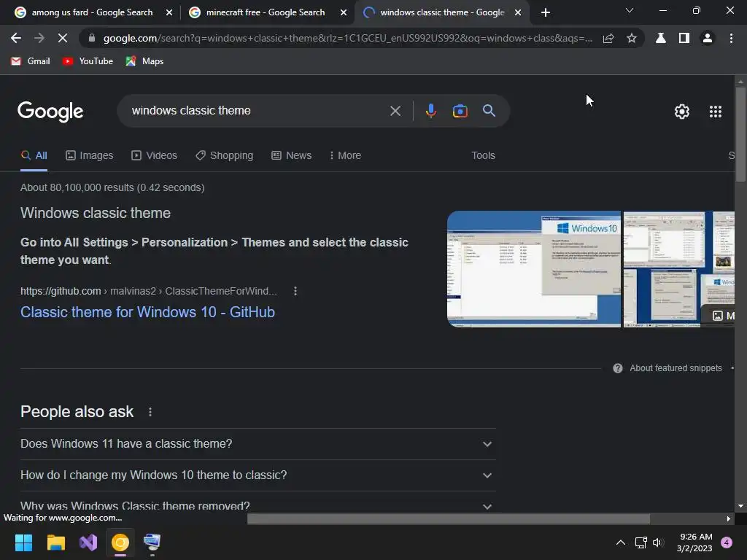
Task: Open new browser tab
Action: pyautogui.click(x=546, y=12)
